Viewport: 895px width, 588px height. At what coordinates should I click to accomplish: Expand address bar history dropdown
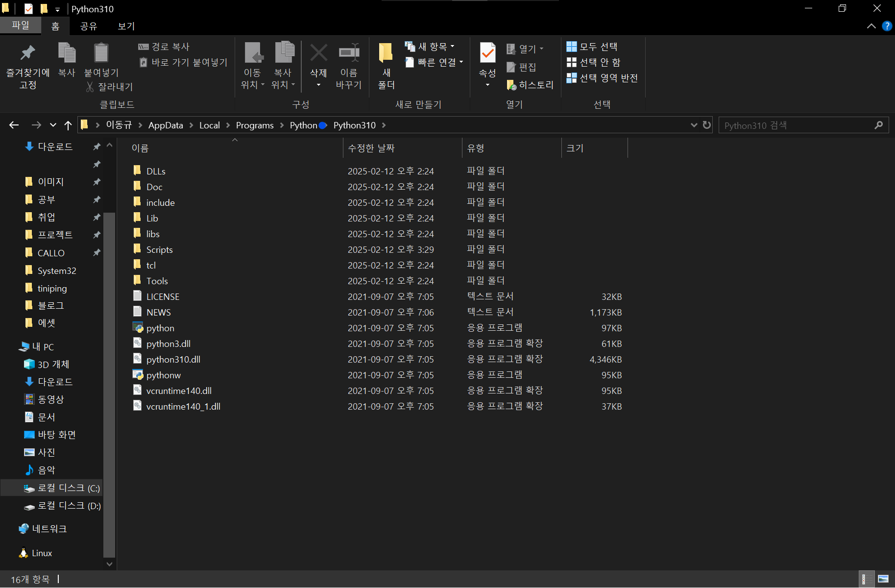(694, 125)
